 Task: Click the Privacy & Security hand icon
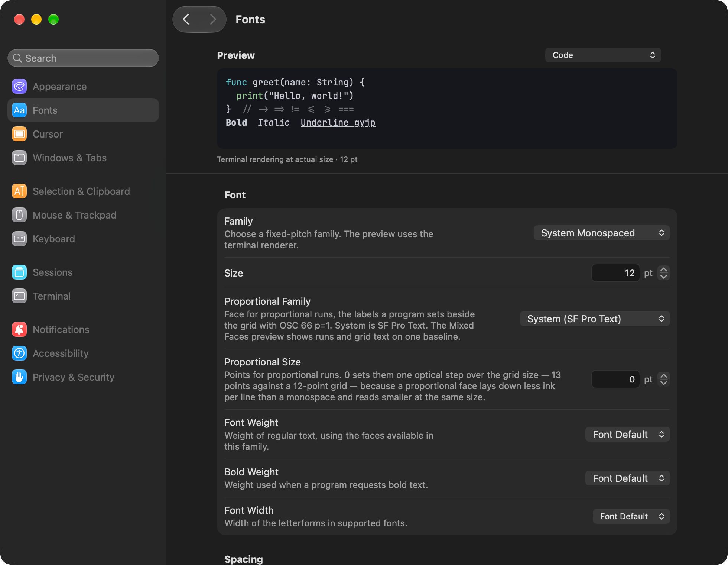(x=19, y=377)
